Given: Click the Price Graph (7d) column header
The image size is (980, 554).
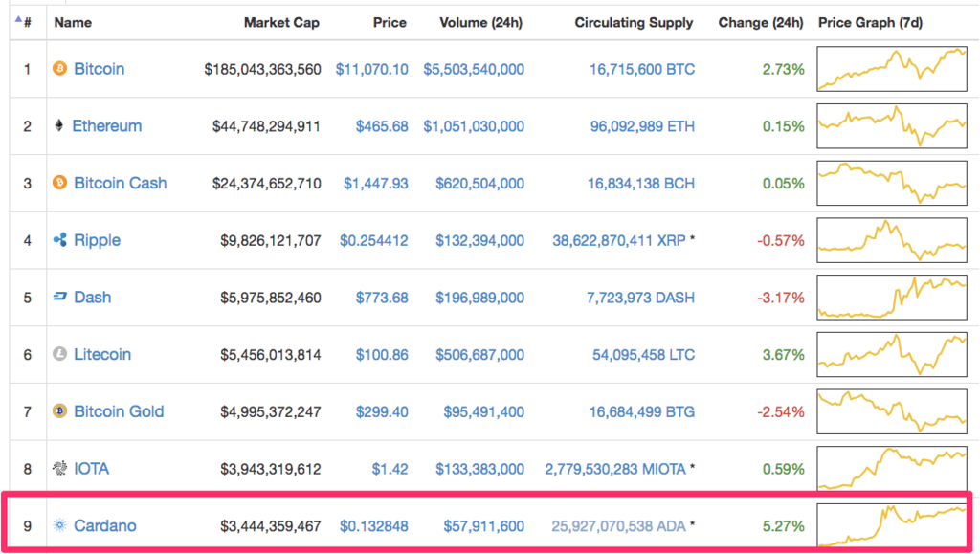Looking at the screenshot, I should (x=870, y=22).
